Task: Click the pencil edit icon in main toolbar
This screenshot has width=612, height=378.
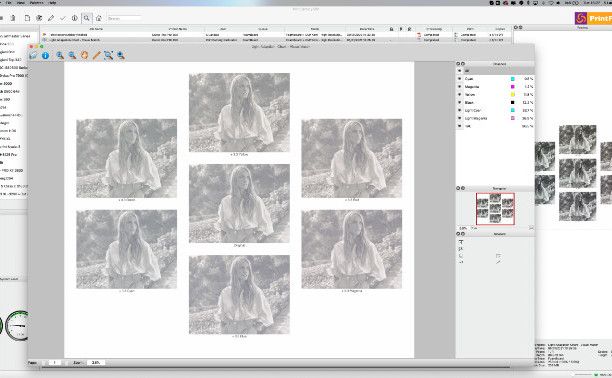Action: 51,18
